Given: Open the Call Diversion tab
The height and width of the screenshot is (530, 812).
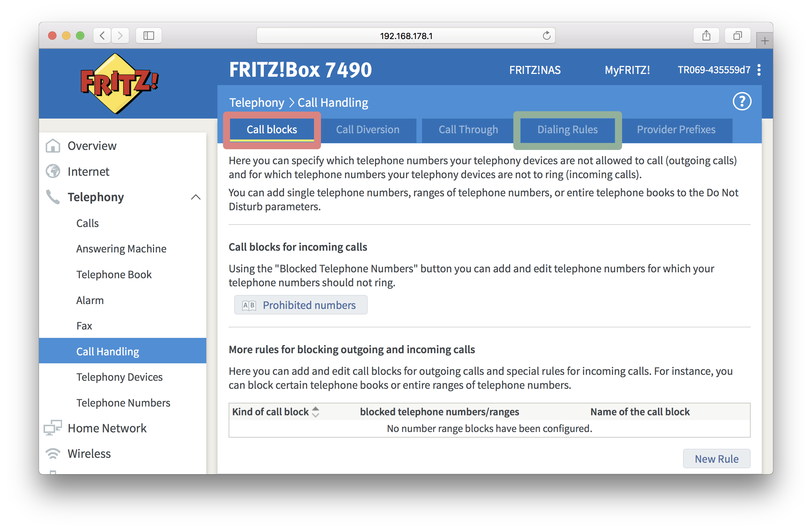Looking at the screenshot, I should click(366, 129).
